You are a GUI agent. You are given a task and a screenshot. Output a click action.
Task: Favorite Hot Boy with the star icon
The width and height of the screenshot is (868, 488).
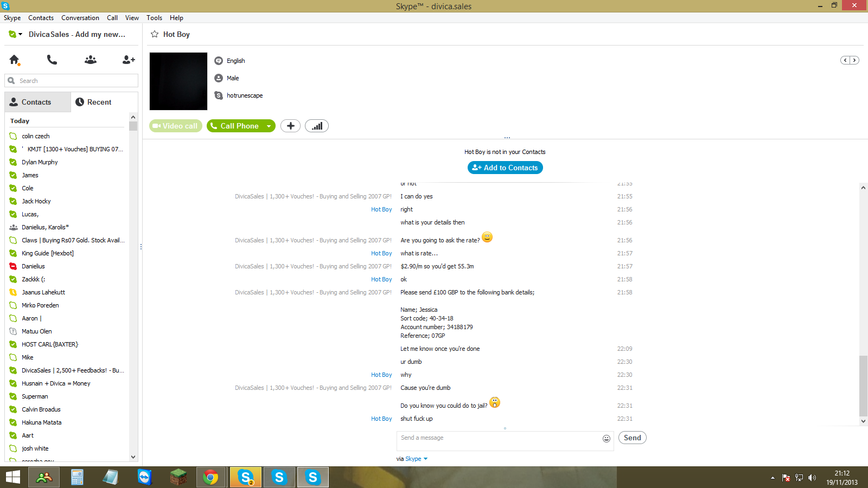click(155, 34)
